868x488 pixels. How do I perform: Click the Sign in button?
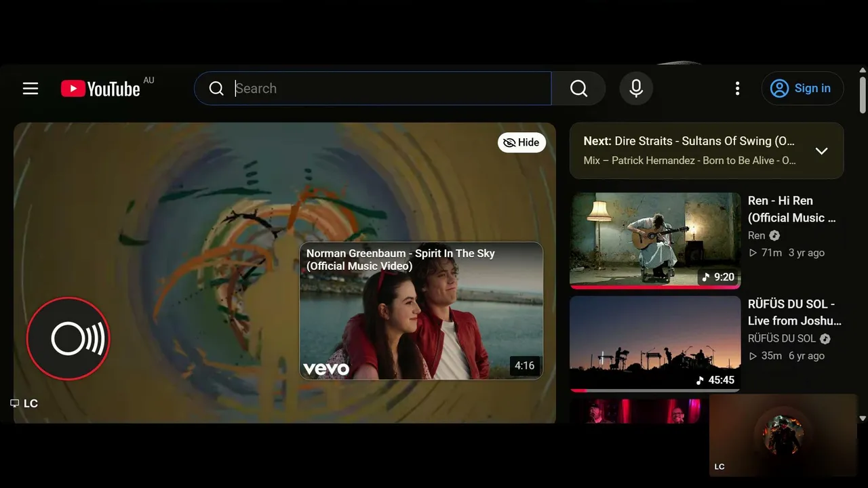(x=803, y=89)
